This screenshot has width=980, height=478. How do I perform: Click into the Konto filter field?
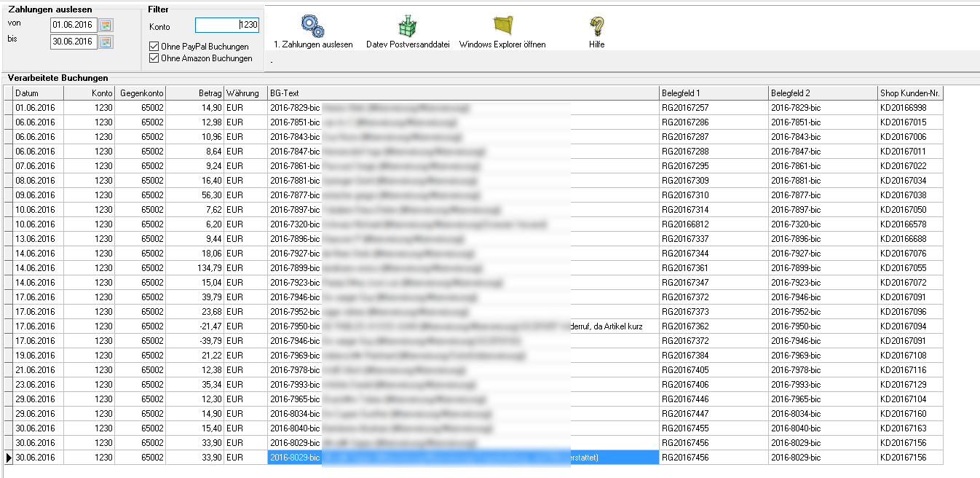226,26
